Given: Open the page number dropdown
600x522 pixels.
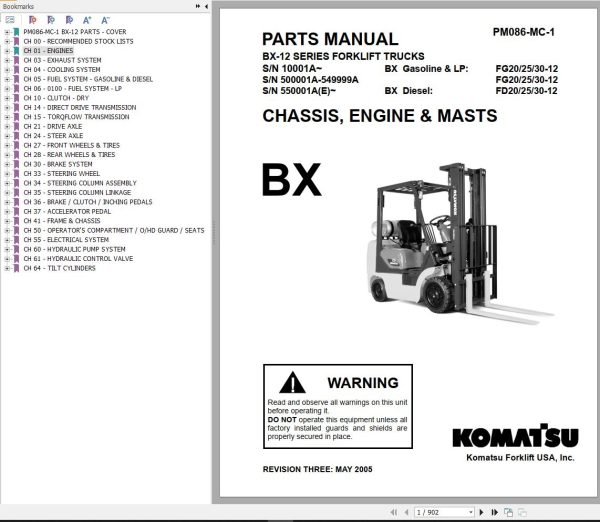Looking at the screenshot, I should (471, 512).
